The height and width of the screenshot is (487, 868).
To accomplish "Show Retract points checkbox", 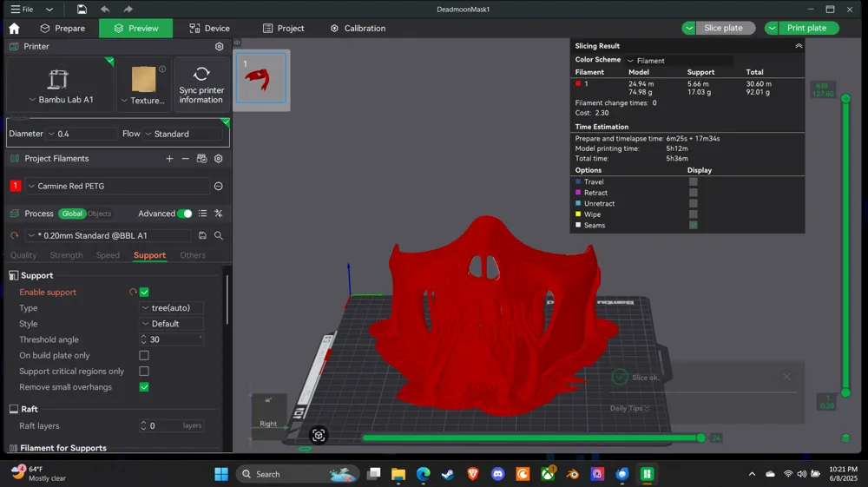I will point(693,193).
